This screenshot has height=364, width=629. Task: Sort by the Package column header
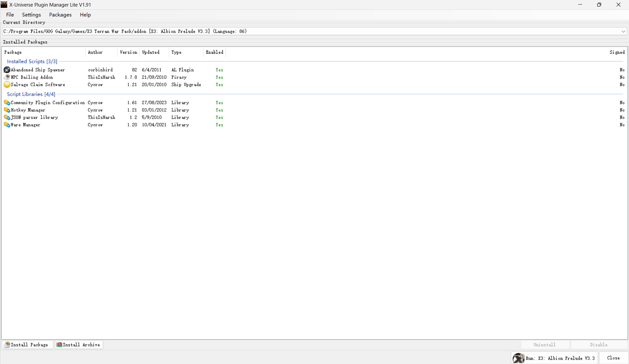coord(44,52)
